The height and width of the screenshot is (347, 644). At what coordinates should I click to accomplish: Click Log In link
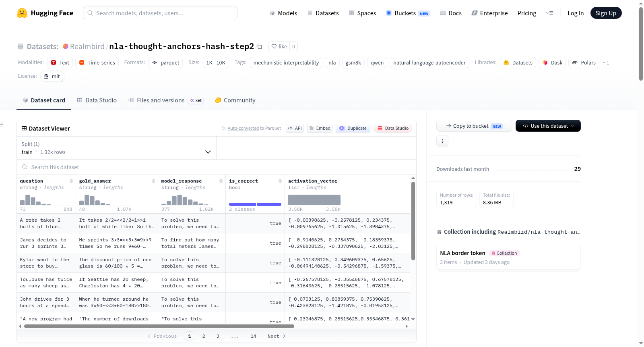coord(576,13)
